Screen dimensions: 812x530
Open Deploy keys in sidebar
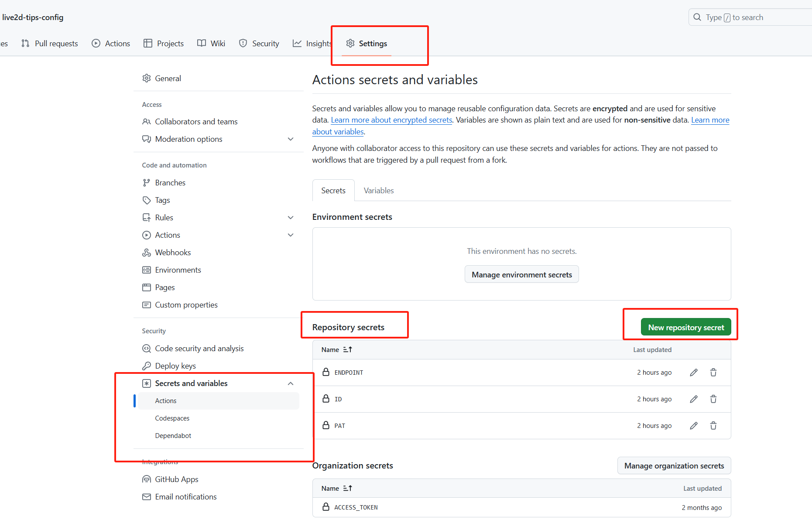(x=175, y=366)
